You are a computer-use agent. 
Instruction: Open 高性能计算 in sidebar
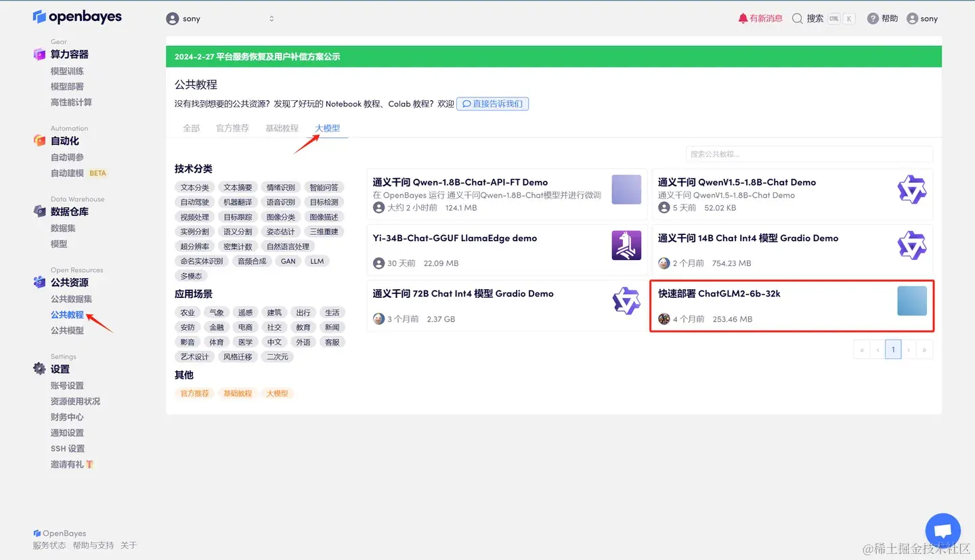pos(71,102)
